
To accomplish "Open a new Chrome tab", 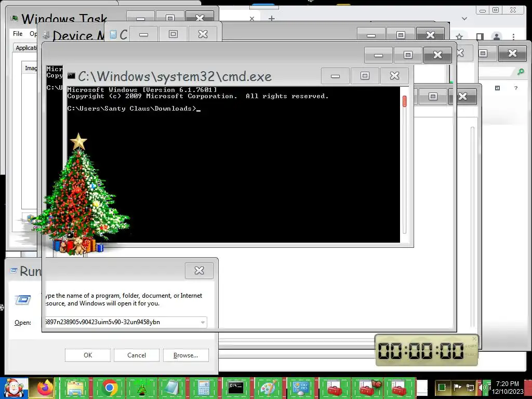I will tap(271, 18).
